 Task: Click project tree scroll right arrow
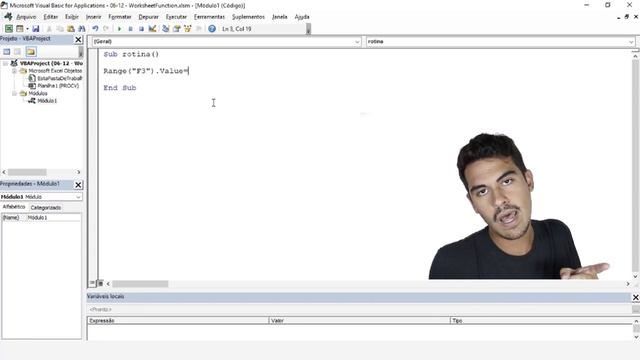coord(79,172)
